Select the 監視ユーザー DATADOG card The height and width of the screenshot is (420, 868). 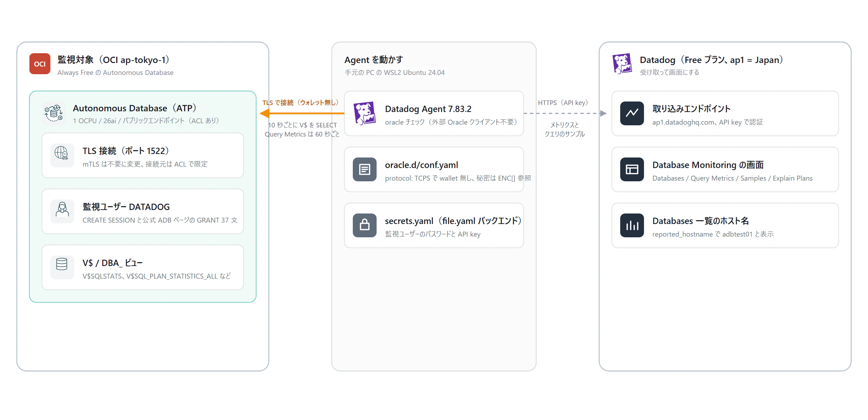click(x=143, y=211)
